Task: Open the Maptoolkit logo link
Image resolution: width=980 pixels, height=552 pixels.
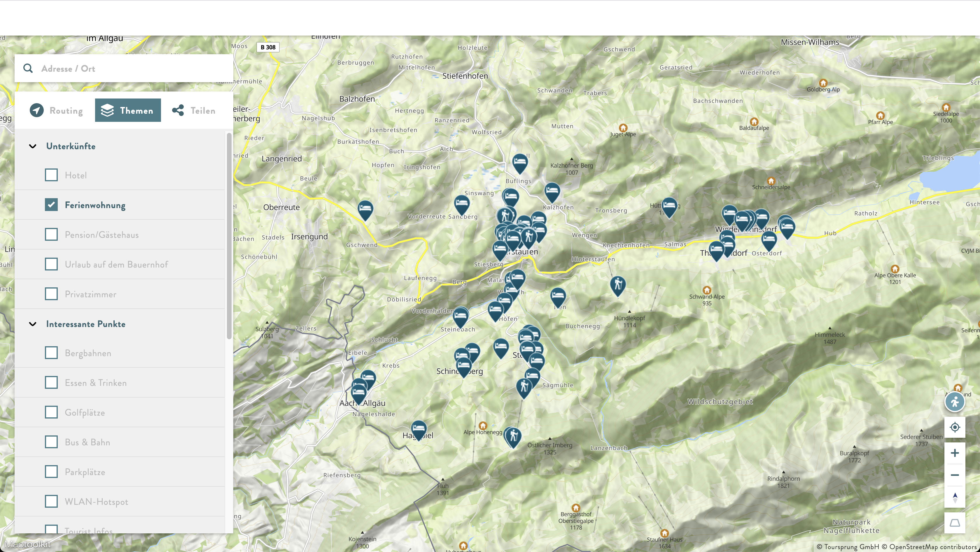Action: pyautogui.click(x=27, y=544)
